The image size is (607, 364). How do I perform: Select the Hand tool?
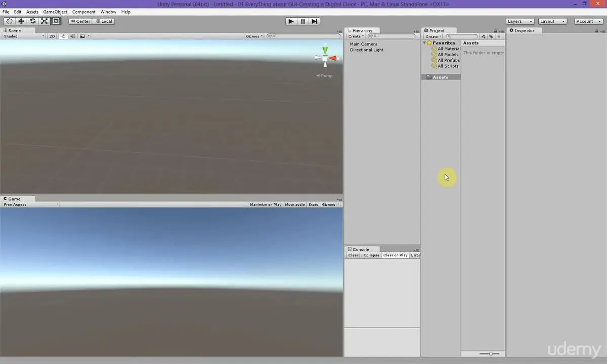click(9, 21)
